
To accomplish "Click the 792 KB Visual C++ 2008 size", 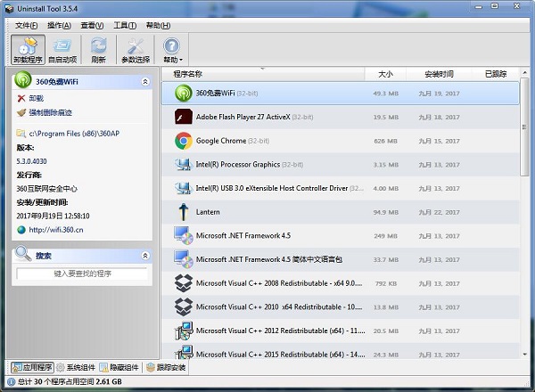I will tap(385, 283).
